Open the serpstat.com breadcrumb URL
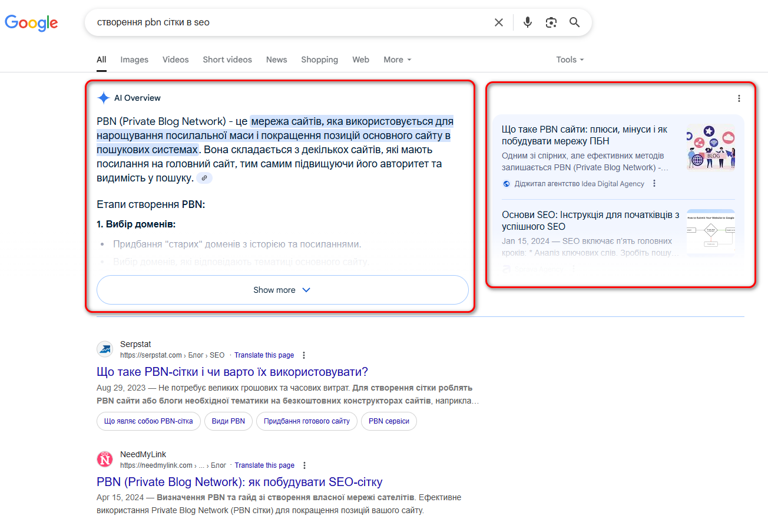The width and height of the screenshot is (768, 532). click(173, 355)
